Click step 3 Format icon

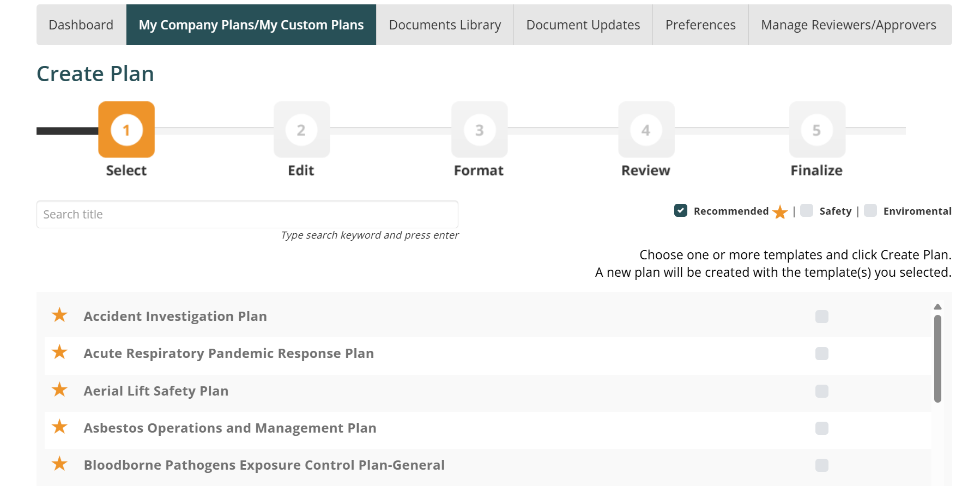pyautogui.click(x=480, y=130)
